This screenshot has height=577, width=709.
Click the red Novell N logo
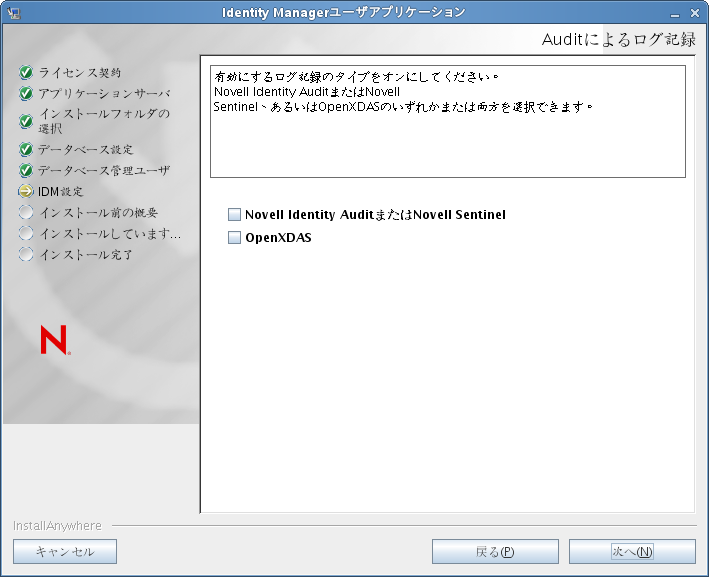click(x=55, y=340)
